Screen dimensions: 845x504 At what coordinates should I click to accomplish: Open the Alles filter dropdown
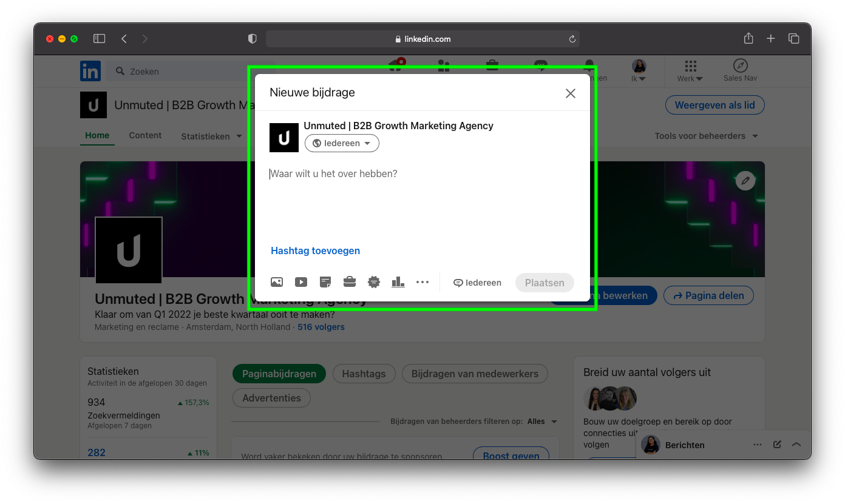(x=541, y=422)
